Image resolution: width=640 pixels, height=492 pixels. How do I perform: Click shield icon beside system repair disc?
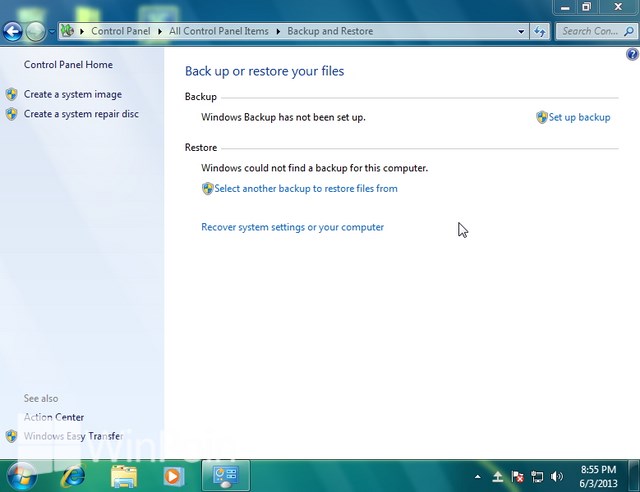(x=11, y=114)
